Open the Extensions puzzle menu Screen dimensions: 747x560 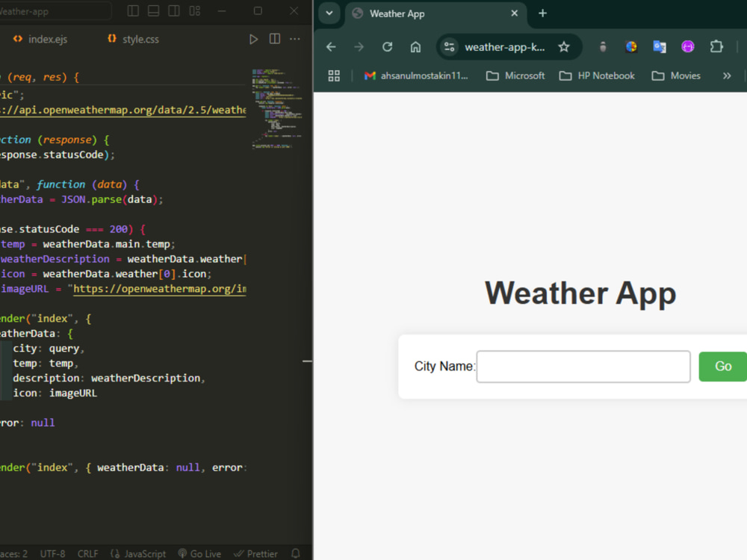click(716, 46)
